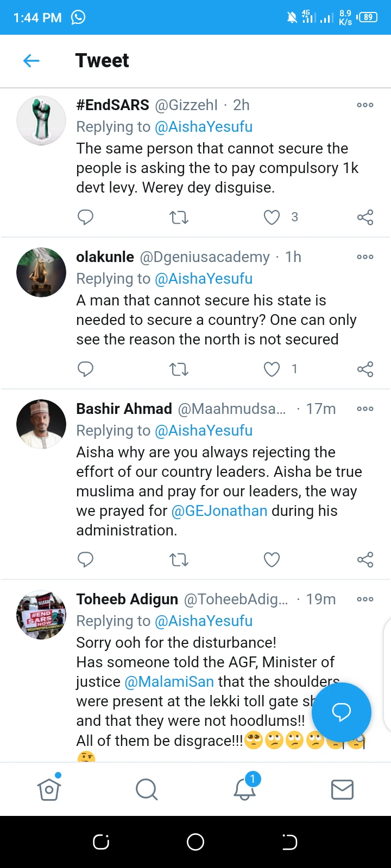Open Notifications bell tab
Image resolution: width=391 pixels, height=868 pixels.
pos(244,789)
